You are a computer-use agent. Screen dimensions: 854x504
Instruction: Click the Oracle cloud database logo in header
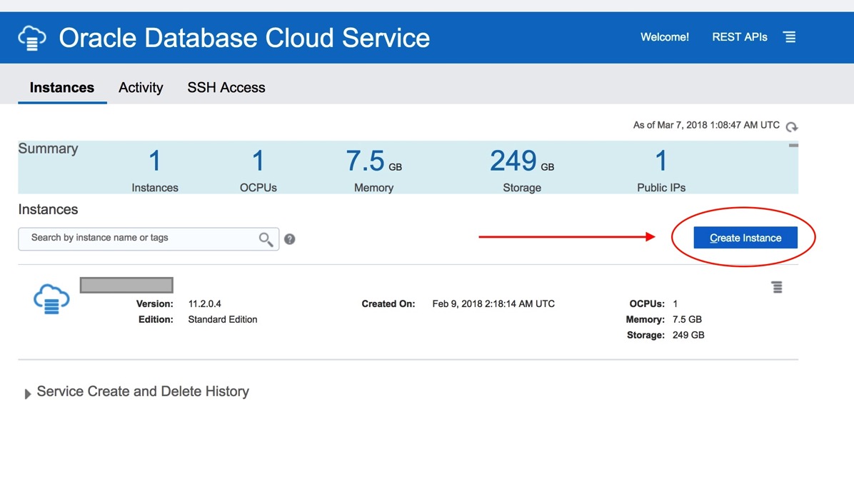[32, 37]
